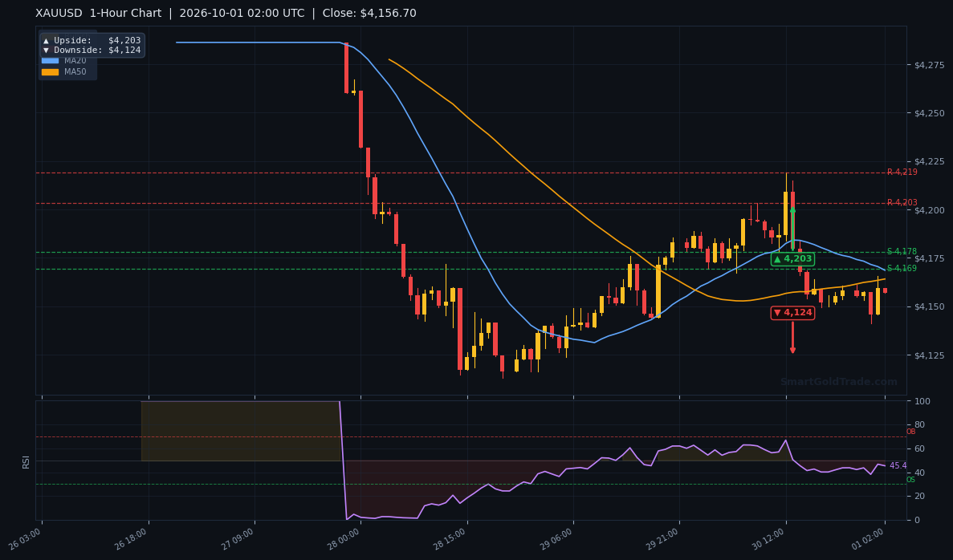This screenshot has width=953, height=560.
Task: Click the 27 09:00 time axis label
Action: point(239,538)
